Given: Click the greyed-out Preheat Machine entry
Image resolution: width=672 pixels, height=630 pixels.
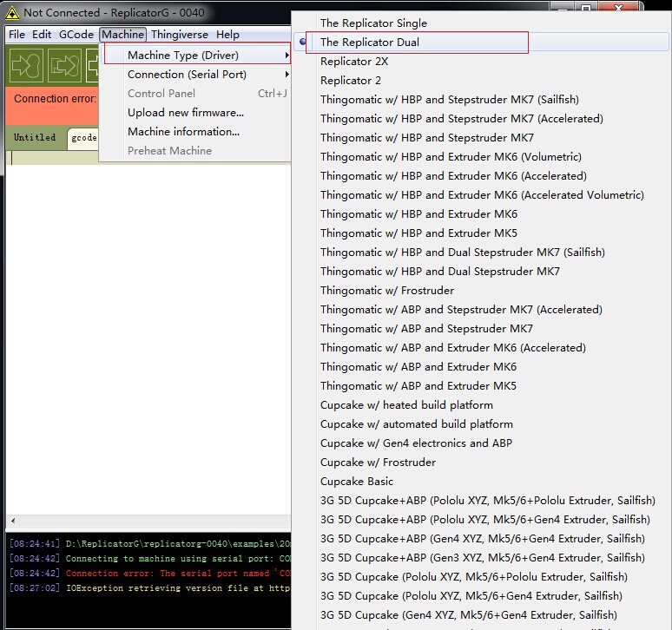Looking at the screenshot, I should pos(197,151).
